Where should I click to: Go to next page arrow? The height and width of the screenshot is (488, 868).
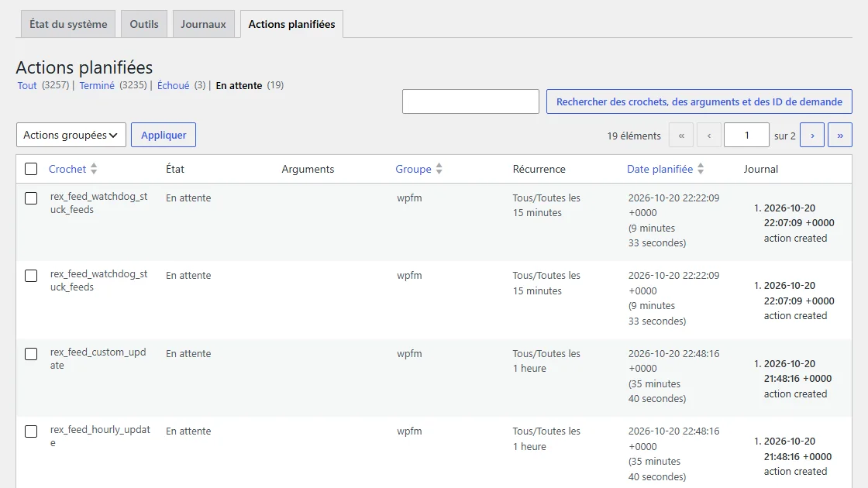point(812,135)
